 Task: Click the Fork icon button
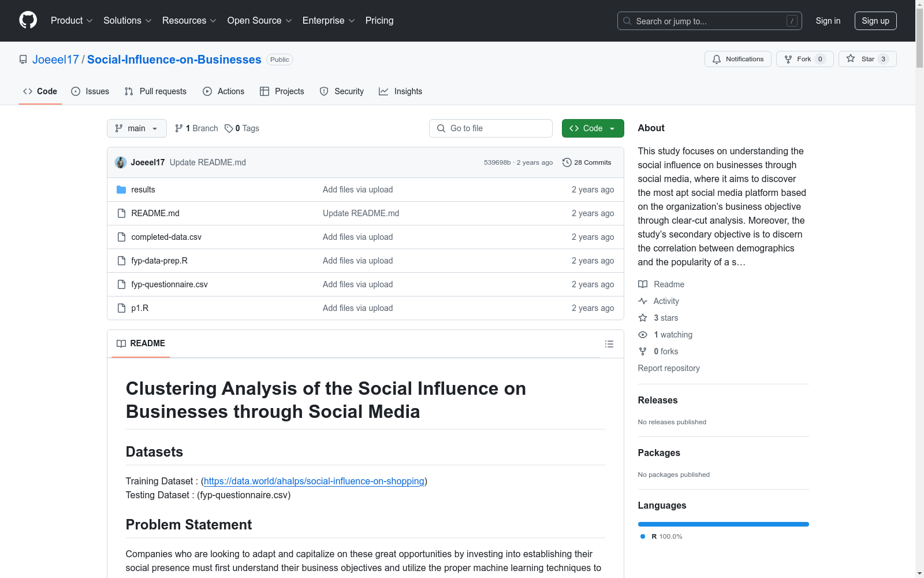click(788, 59)
